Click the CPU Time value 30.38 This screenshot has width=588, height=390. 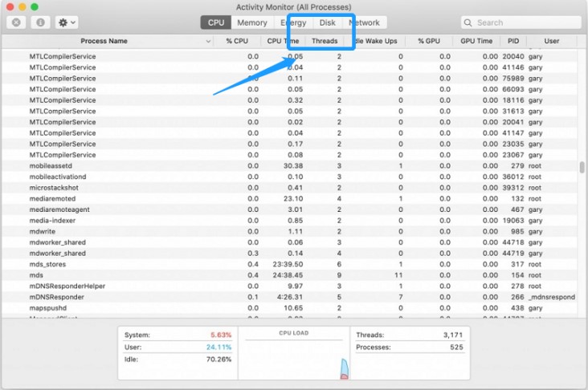tap(293, 166)
